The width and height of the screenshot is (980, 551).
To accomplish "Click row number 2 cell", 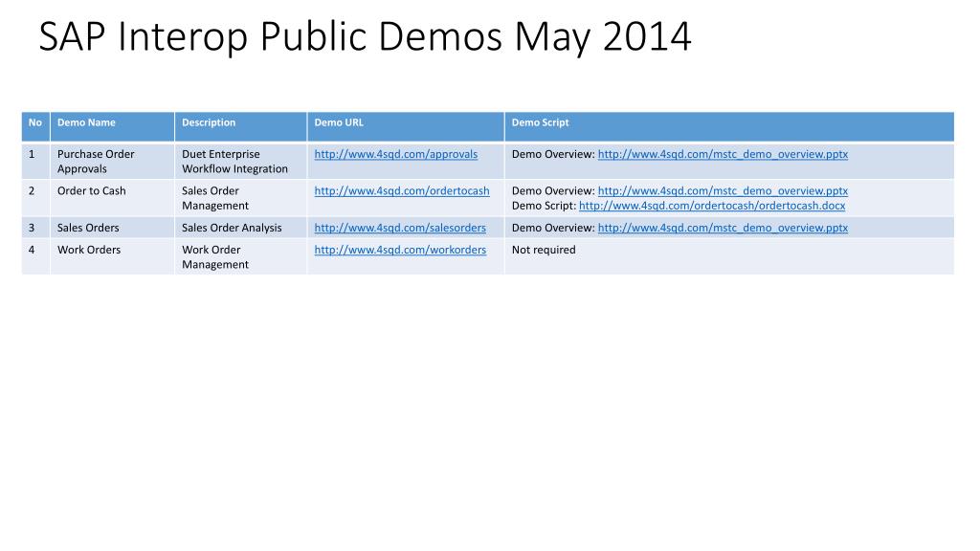I will click(x=35, y=199).
